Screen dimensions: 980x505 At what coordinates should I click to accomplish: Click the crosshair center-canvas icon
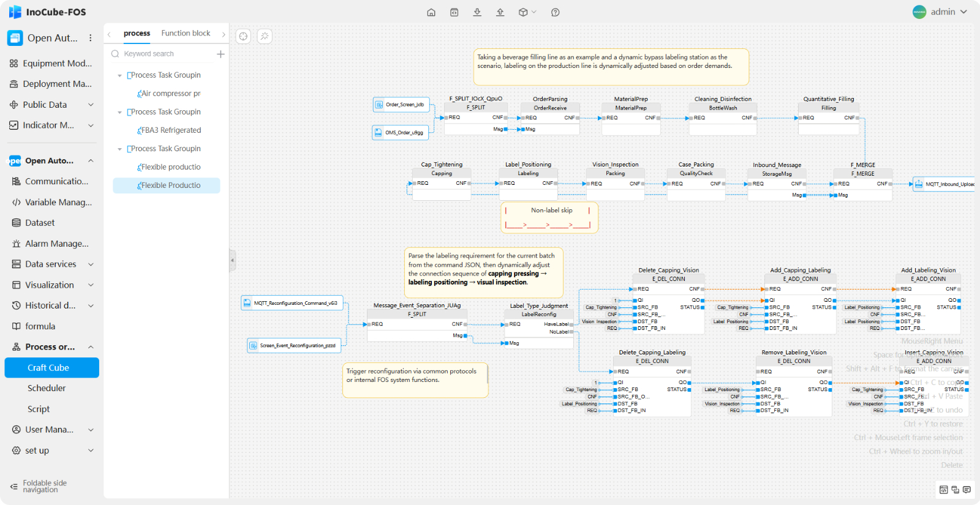click(243, 36)
